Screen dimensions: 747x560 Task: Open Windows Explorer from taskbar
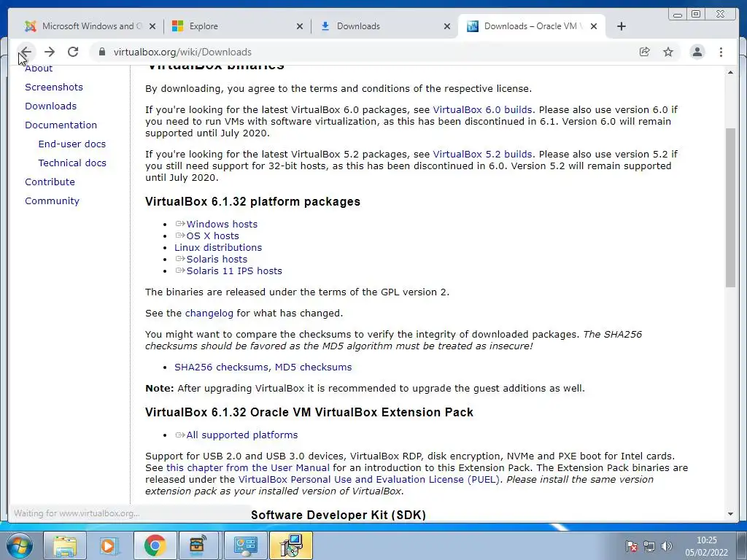(65, 545)
